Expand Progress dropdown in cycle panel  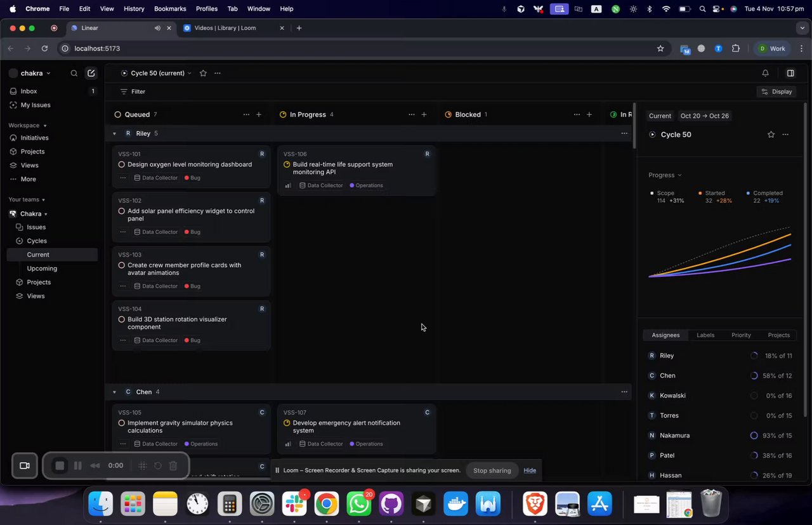665,175
